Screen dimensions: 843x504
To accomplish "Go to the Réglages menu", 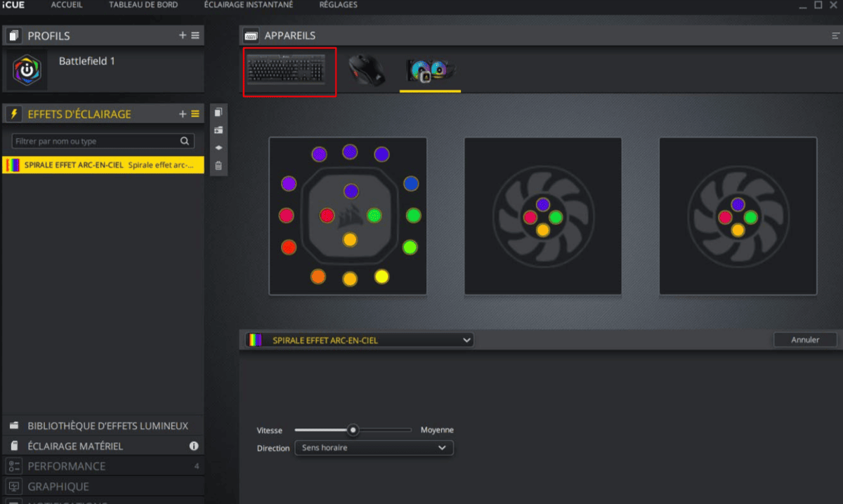I will coord(338,5).
